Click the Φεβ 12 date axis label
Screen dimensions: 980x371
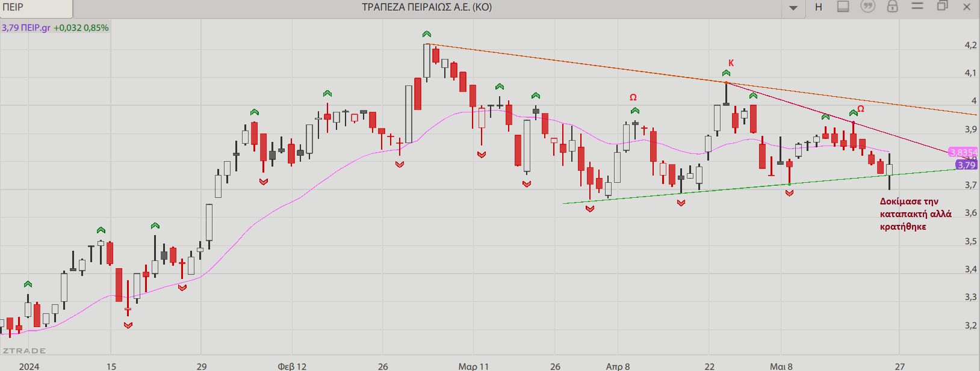(x=292, y=366)
